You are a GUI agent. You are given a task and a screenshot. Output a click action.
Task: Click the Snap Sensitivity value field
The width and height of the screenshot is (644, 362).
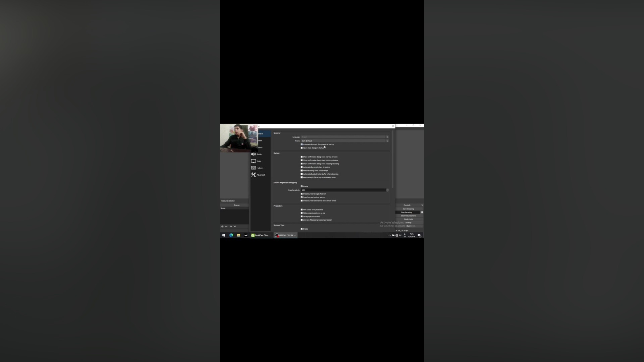343,190
